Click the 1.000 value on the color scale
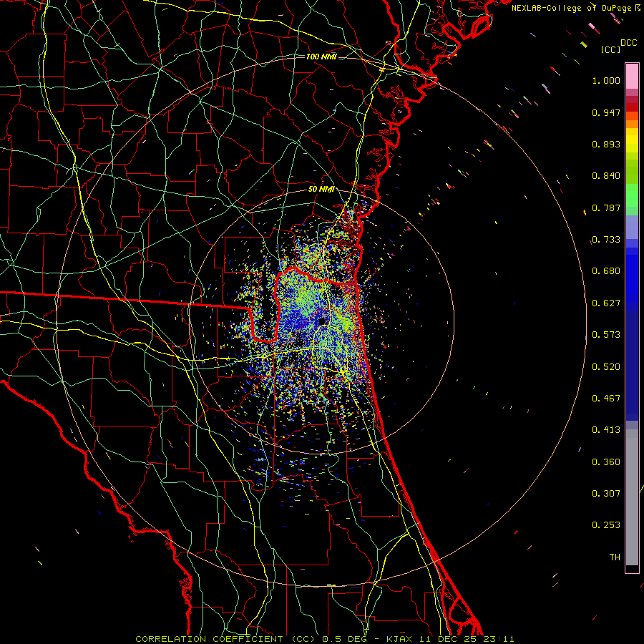This screenshot has width=644, height=644. click(606, 80)
